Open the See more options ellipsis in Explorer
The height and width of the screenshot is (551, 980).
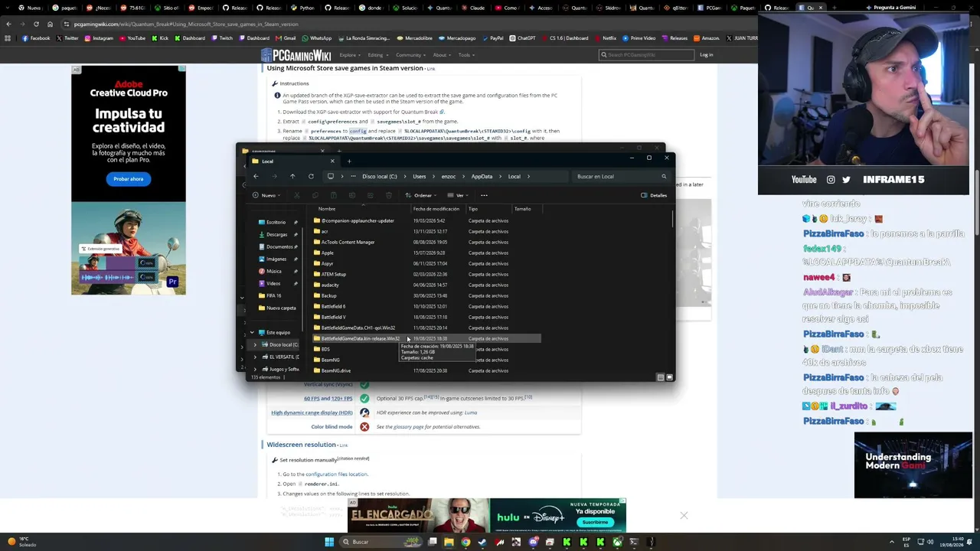tap(484, 195)
